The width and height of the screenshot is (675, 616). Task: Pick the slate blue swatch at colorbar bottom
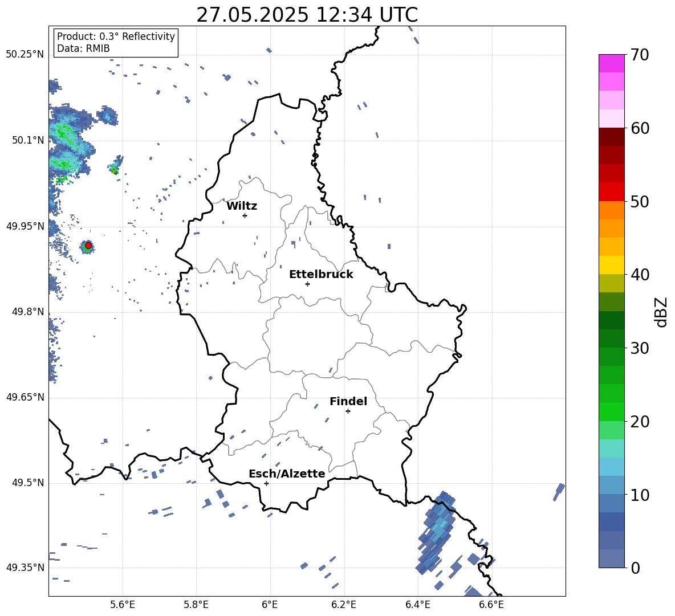pos(611,558)
